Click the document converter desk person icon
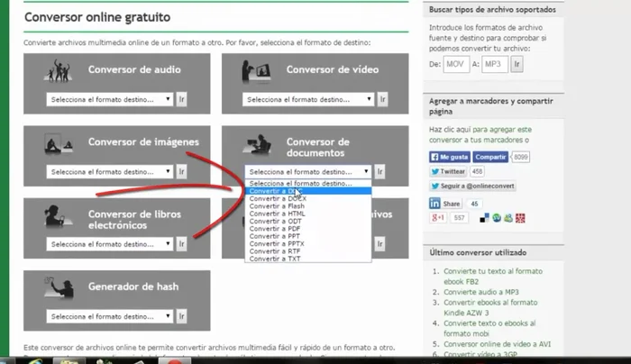The height and width of the screenshot is (364, 631). coord(257,143)
